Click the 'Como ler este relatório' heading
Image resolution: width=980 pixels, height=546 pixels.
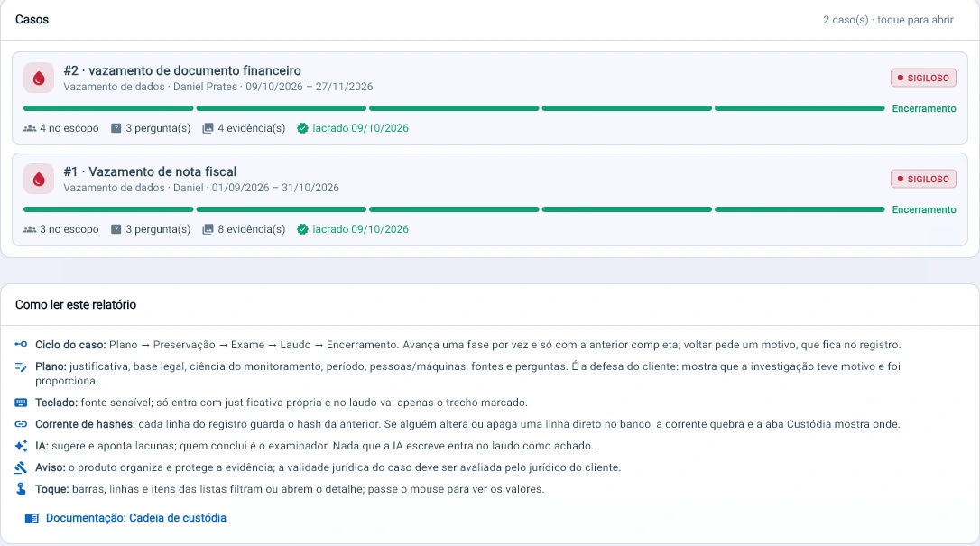[76, 305]
